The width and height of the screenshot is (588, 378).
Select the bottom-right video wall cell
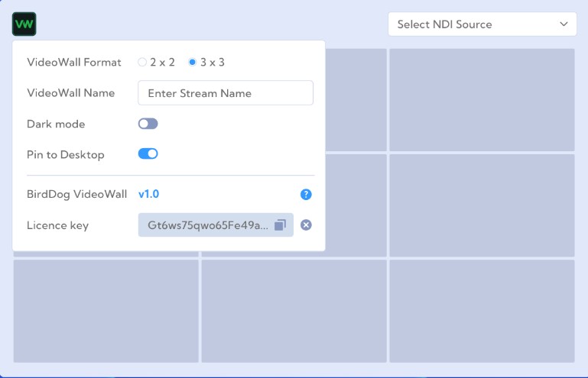point(482,311)
